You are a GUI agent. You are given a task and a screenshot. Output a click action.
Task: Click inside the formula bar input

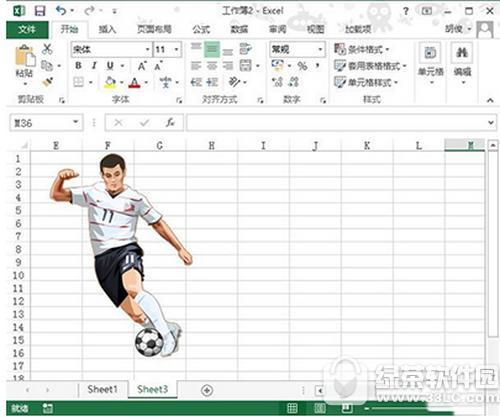point(337,123)
